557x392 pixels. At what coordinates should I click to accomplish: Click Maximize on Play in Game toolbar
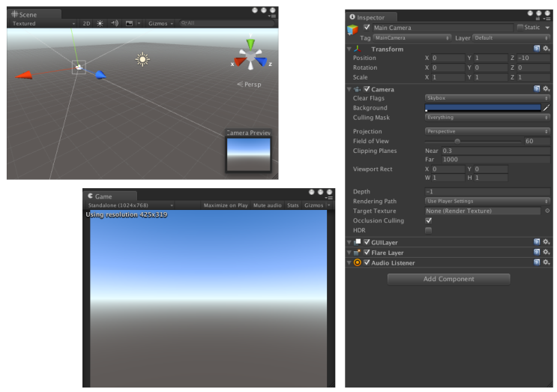tap(226, 205)
